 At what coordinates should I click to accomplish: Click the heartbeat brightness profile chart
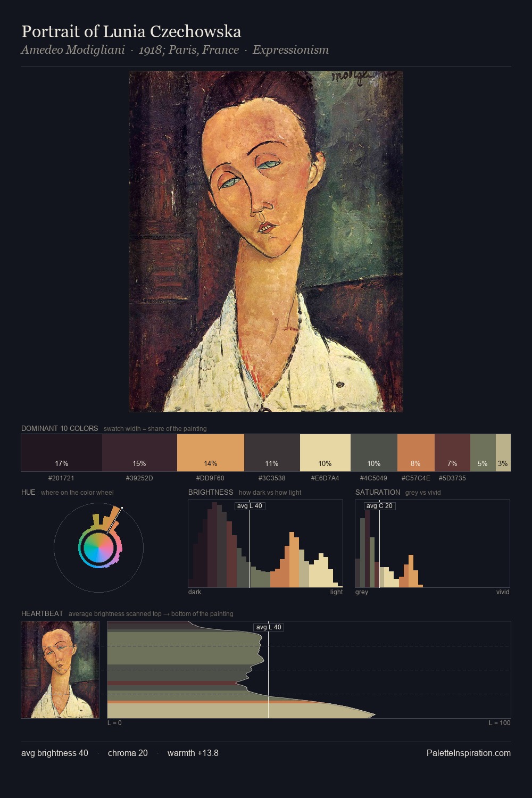coord(309,670)
